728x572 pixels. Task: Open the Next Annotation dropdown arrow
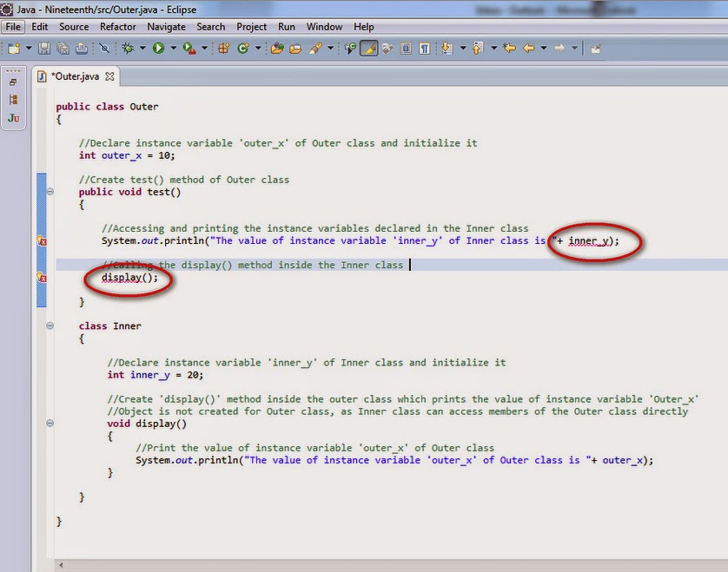point(463,48)
